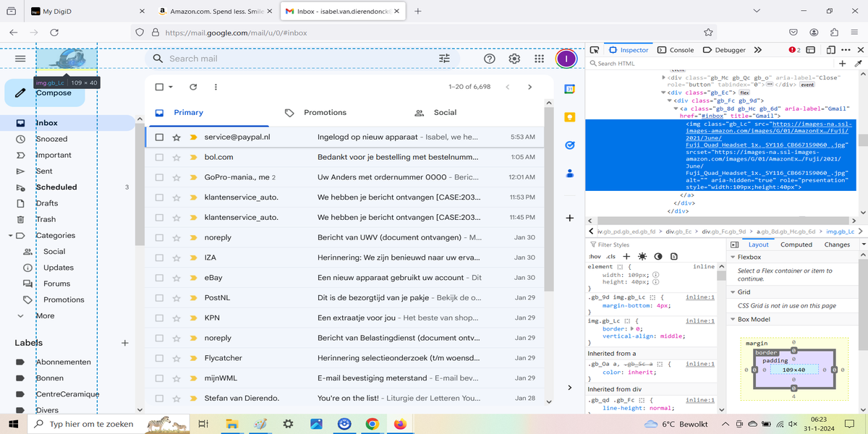The width and height of the screenshot is (868, 434).
Task: Open Google Keep in side panel
Action: click(x=570, y=117)
